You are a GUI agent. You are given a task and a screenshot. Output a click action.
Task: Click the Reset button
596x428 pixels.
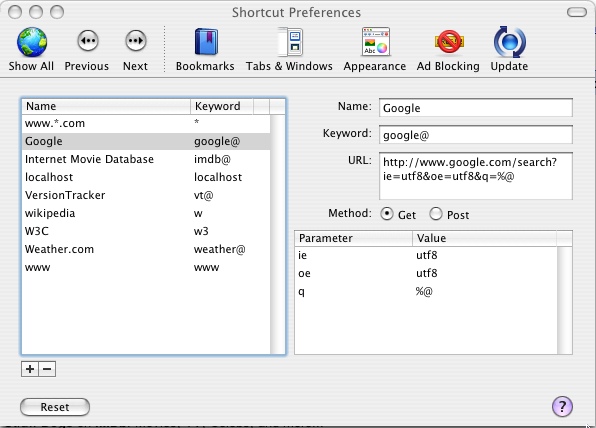tap(55, 407)
